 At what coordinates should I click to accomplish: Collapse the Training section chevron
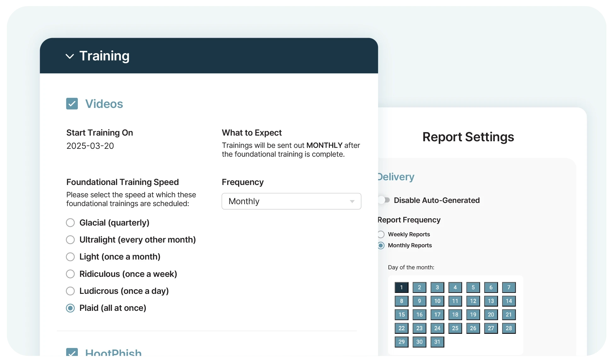point(70,56)
